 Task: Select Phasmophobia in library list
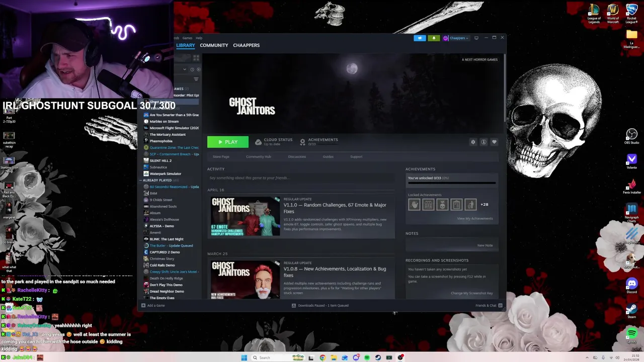pyautogui.click(x=161, y=141)
